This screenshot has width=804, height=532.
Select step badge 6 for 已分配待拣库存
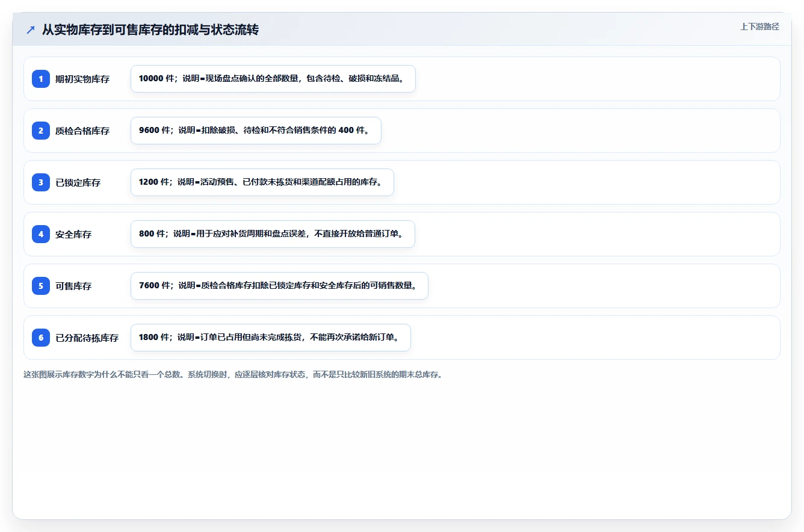click(x=41, y=338)
